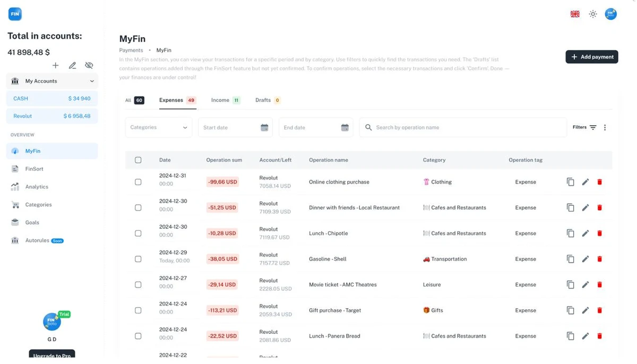Edit the Lunch - Chipotle transaction

click(x=585, y=233)
